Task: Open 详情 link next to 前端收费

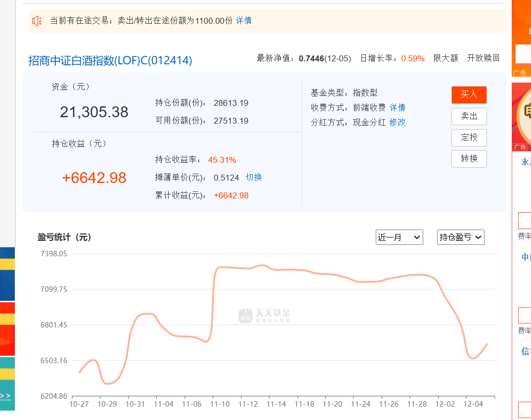Action: click(x=397, y=107)
